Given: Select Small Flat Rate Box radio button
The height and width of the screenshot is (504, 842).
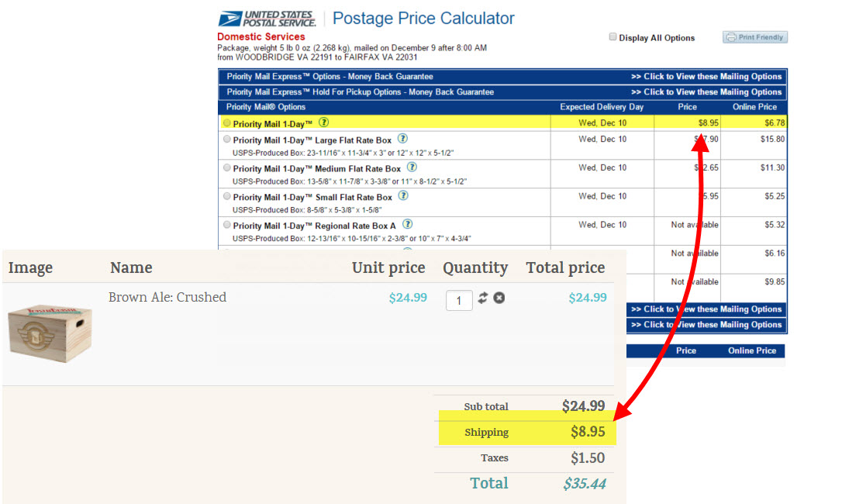Looking at the screenshot, I should pos(226,197).
